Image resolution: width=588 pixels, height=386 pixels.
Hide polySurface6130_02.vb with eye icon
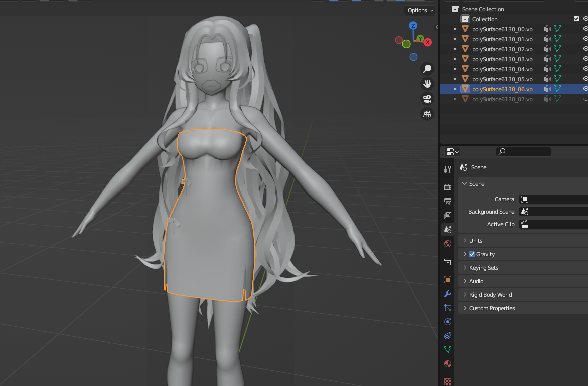585,49
